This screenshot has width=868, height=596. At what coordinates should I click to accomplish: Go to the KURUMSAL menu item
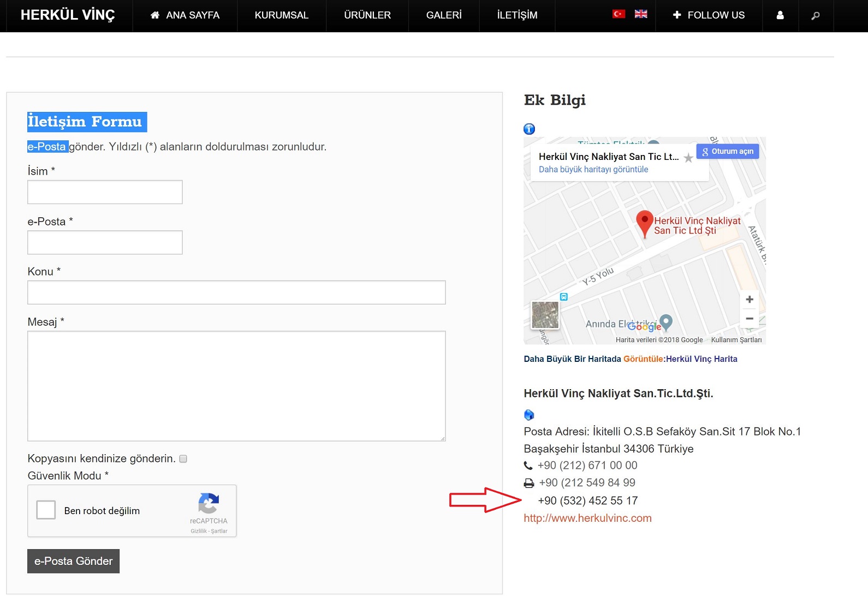click(x=282, y=15)
